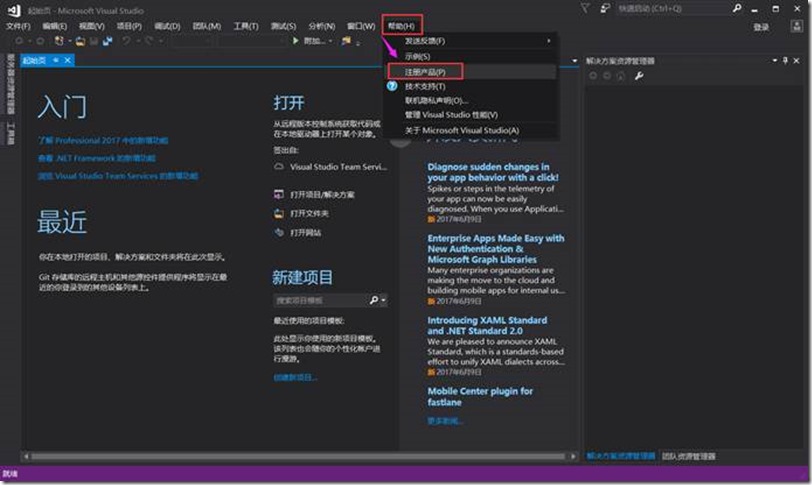Open the 工具(T) menu
Viewport: 812px width, 485px height.
pyautogui.click(x=245, y=26)
